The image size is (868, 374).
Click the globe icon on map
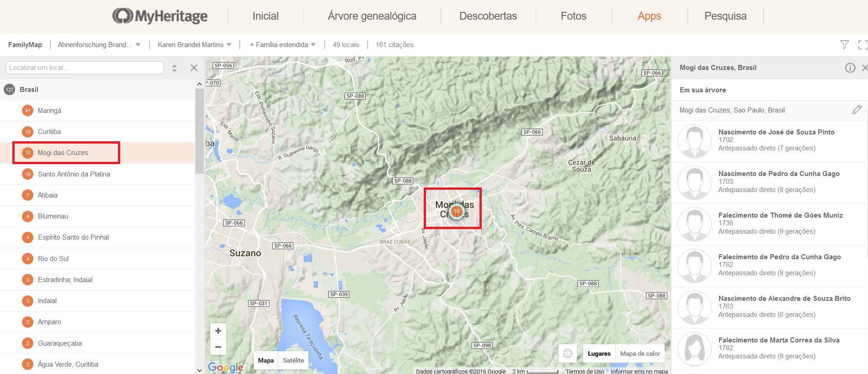point(567,353)
